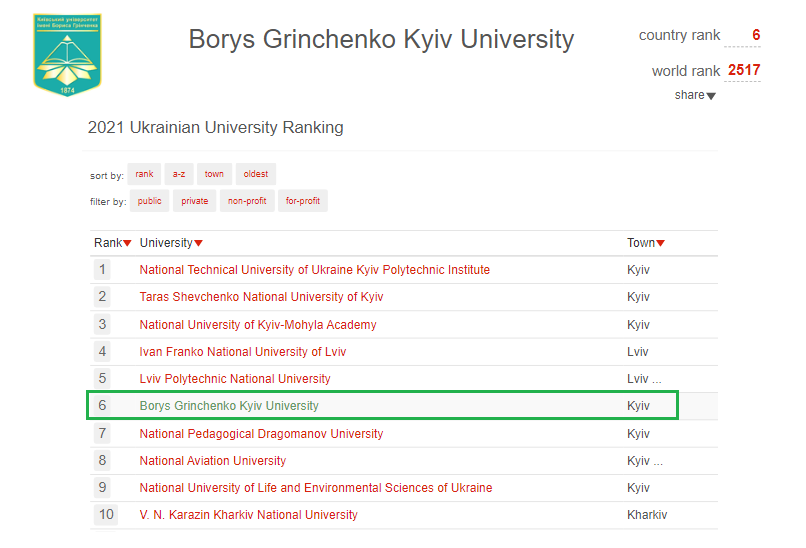806x548 pixels.
Task: Expand the share dropdown
Action: [x=696, y=95]
